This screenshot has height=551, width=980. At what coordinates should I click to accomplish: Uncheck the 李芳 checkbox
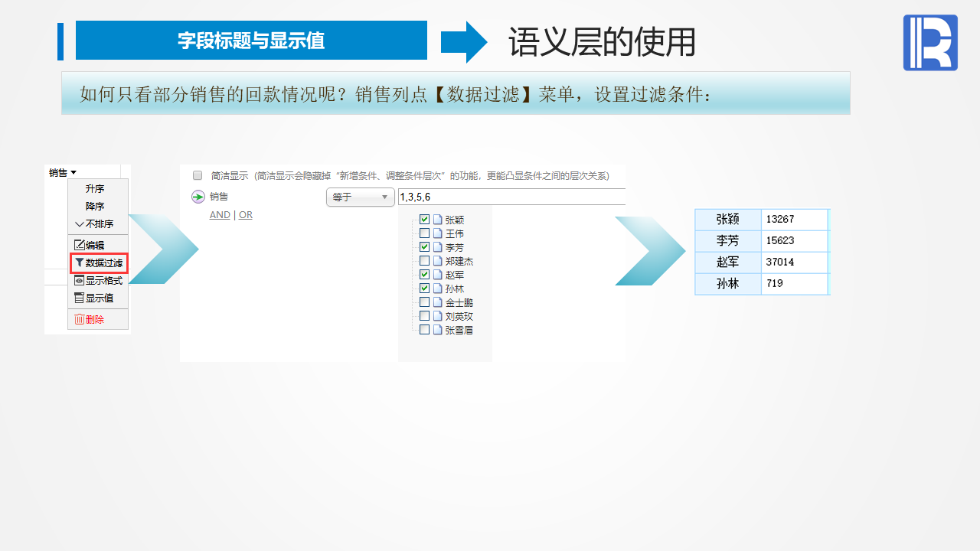point(424,247)
